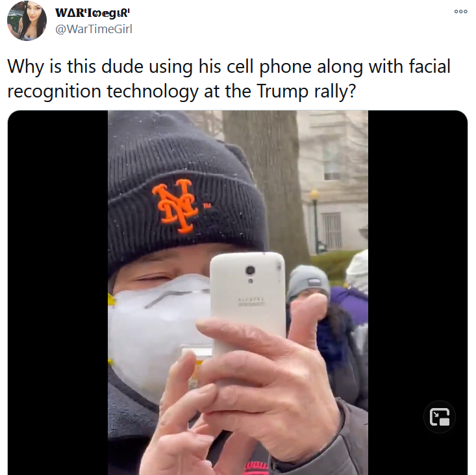Click the first line of the tweet text
This screenshot has height=475, width=476.
pyautogui.click(x=229, y=66)
